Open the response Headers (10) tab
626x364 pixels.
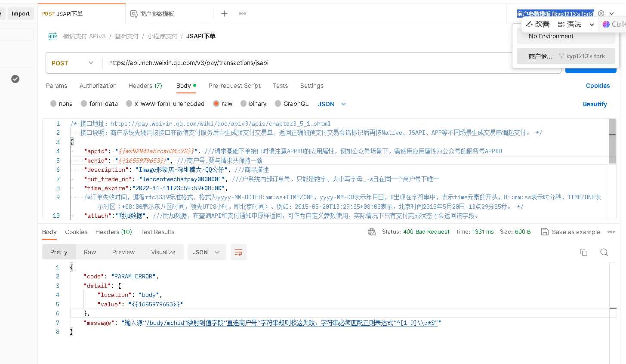click(114, 232)
